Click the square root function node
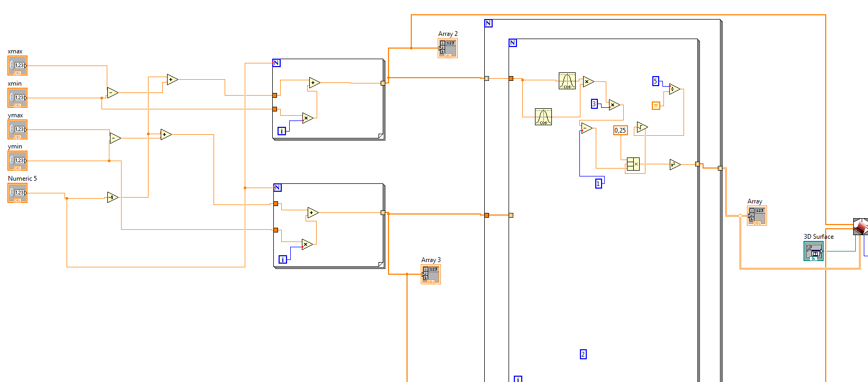 (x=642, y=127)
